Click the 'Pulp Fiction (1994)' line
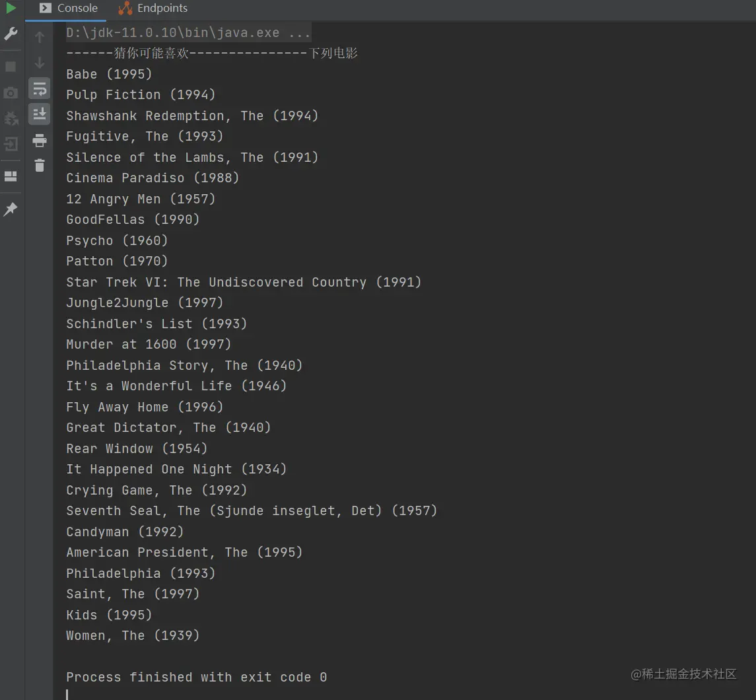Viewport: 756px width, 700px height. pos(141,94)
